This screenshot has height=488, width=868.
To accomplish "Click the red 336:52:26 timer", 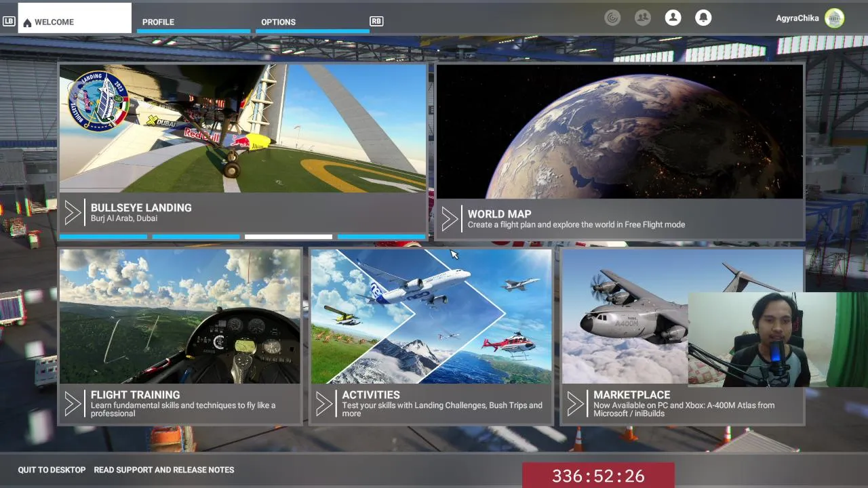I will pyautogui.click(x=598, y=476).
